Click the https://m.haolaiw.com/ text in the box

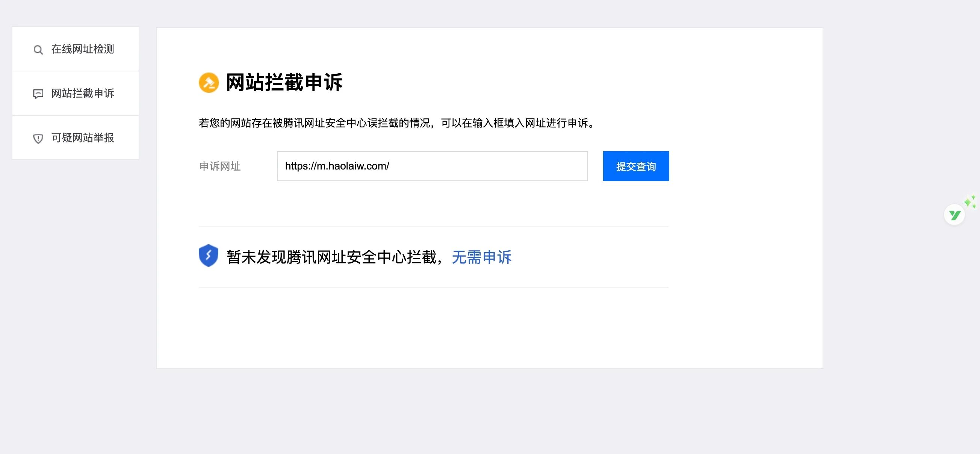tap(337, 166)
